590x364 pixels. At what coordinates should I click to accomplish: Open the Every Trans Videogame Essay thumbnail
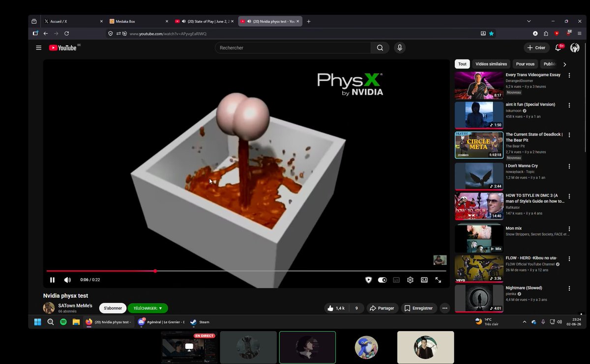pyautogui.click(x=479, y=85)
